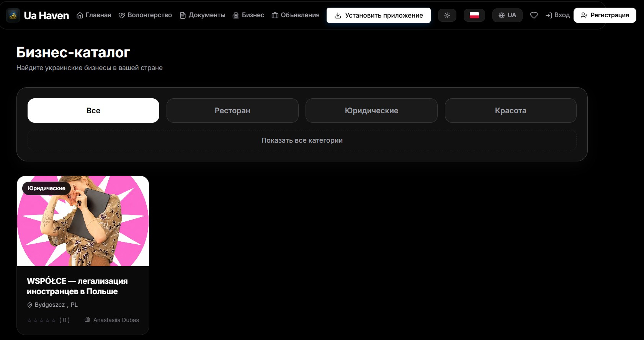Click the Ua Haven logo icon
This screenshot has height=340, width=644.
(x=13, y=15)
